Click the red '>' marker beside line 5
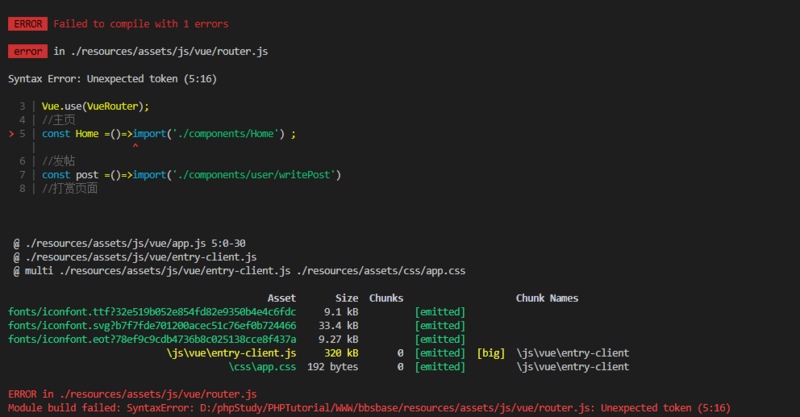800x417 pixels. [11, 134]
